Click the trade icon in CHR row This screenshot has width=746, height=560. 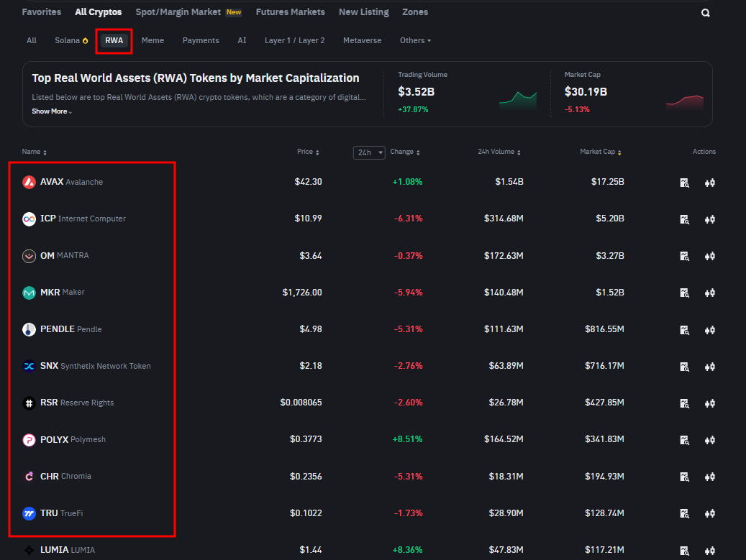710,477
